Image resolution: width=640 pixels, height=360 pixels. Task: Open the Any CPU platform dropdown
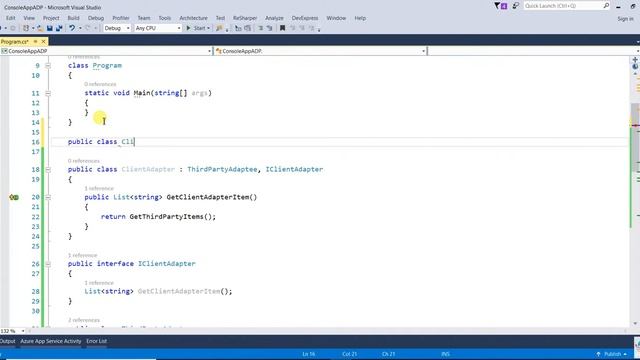tap(158, 28)
